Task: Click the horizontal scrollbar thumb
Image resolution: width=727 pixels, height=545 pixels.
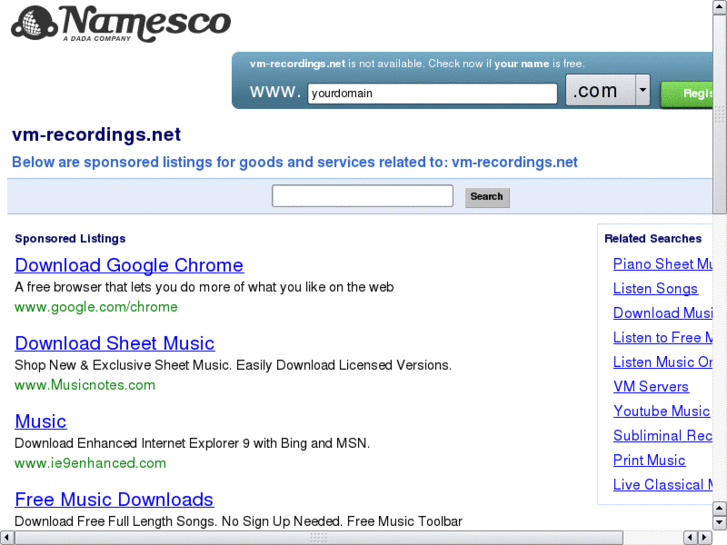Action: pyautogui.click(x=319, y=537)
